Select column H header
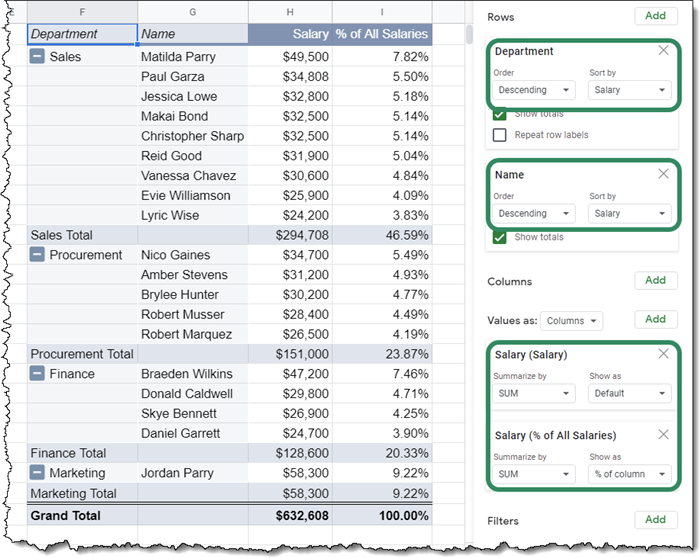The image size is (700, 558). (289, 12)
